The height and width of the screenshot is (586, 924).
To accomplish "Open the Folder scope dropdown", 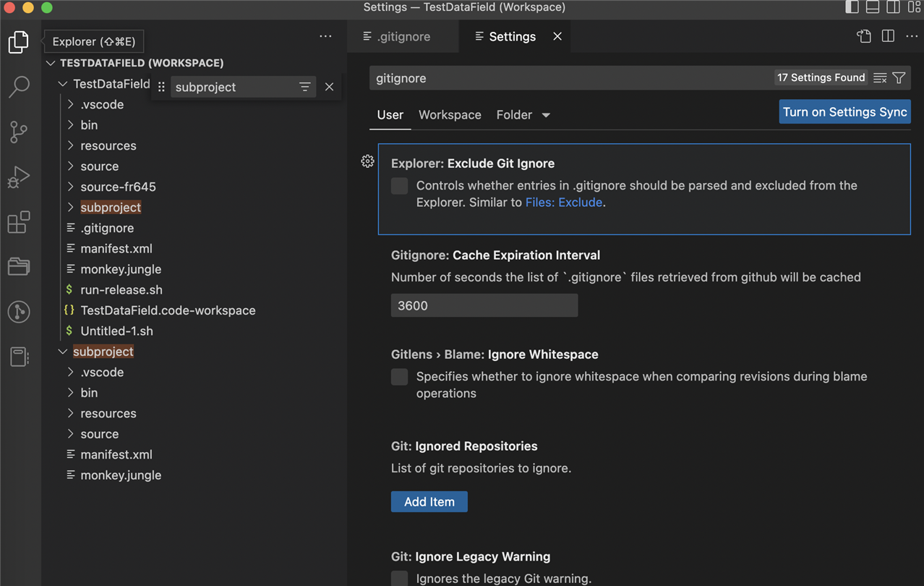I will tap(523, 115).
